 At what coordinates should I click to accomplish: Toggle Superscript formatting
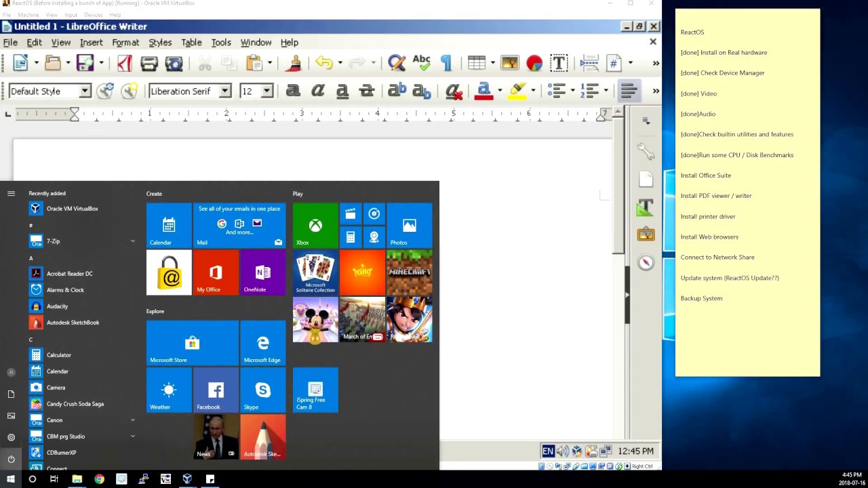click(397, 90)
